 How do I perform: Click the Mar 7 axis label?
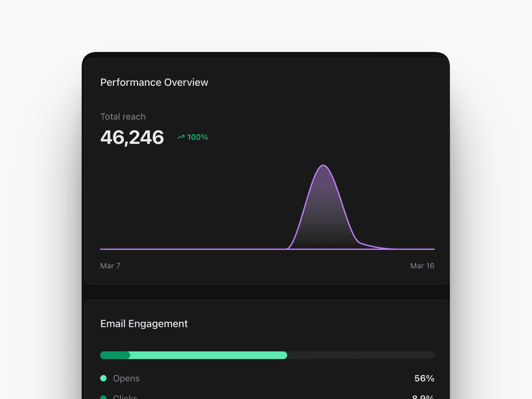tap(110, 266)
